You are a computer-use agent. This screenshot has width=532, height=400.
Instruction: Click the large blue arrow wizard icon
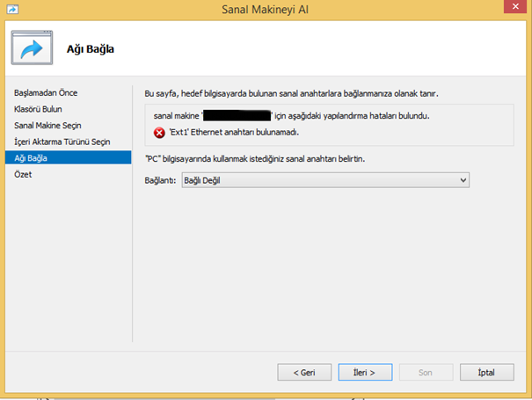click(x=32, y=47)
